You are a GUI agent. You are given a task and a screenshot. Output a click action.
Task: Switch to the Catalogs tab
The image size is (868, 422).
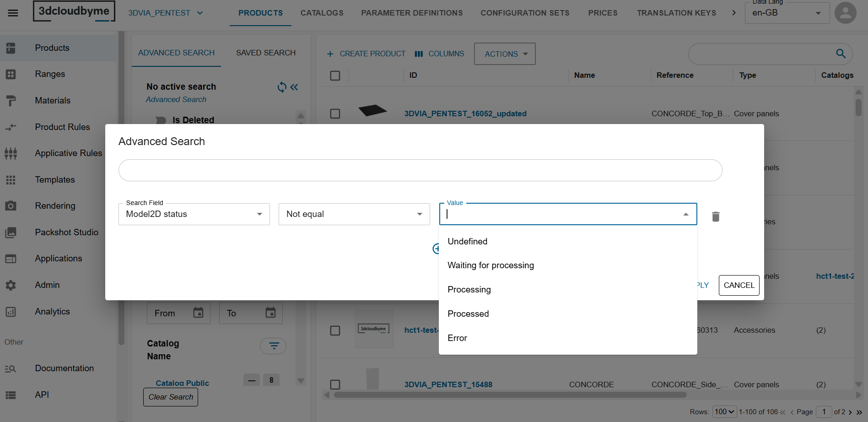(322, 13)
